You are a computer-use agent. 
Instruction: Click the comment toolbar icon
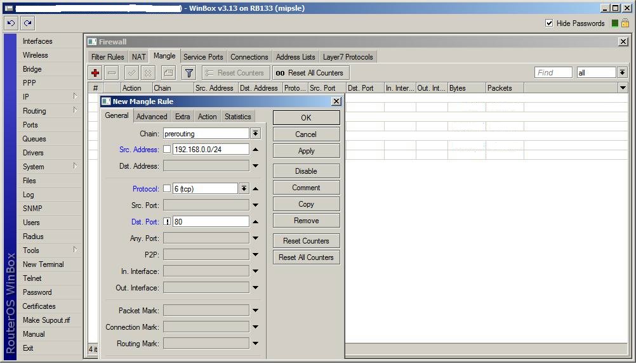pos(168,73)
